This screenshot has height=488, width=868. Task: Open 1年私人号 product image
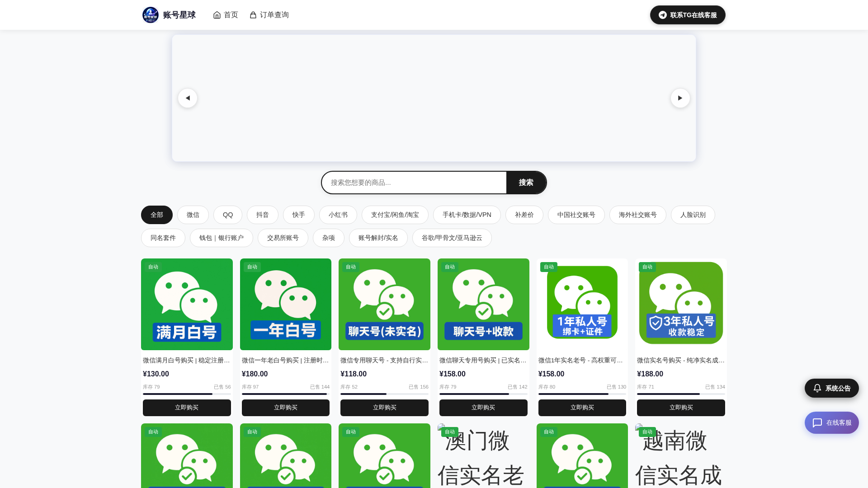click(582, 304)
